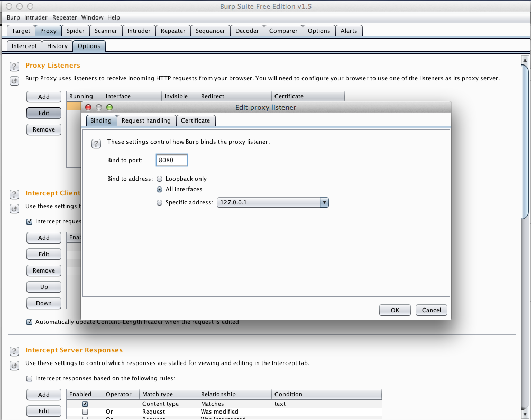Open the Repeater menu
The height and width of the screenshot is (420, 531).
pos(65,17)
